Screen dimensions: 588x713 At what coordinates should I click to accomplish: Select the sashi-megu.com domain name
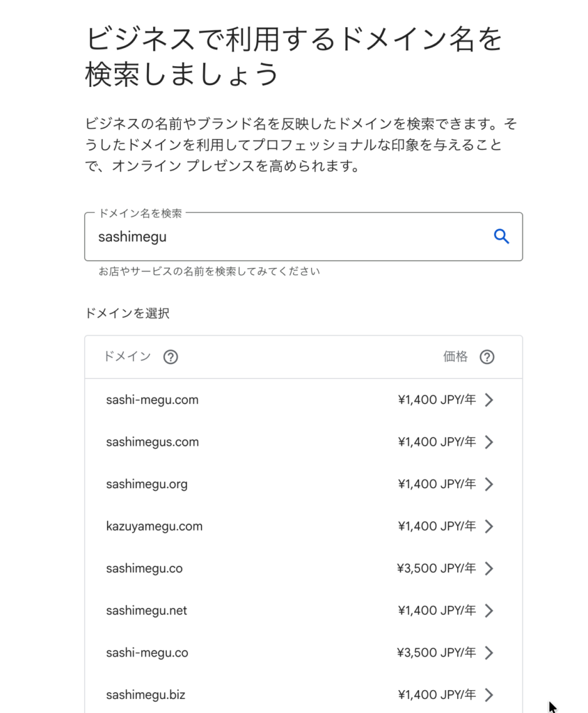point(152,400)
